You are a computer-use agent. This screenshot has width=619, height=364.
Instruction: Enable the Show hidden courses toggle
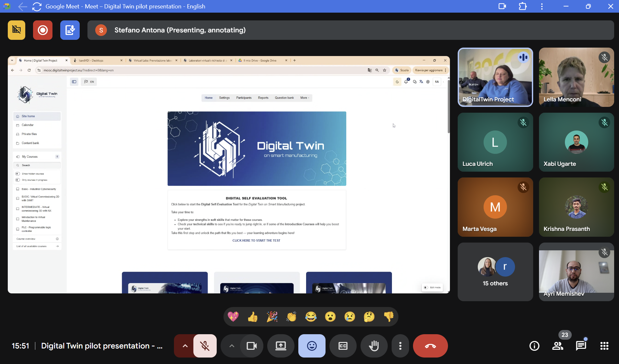coord(17,174)
